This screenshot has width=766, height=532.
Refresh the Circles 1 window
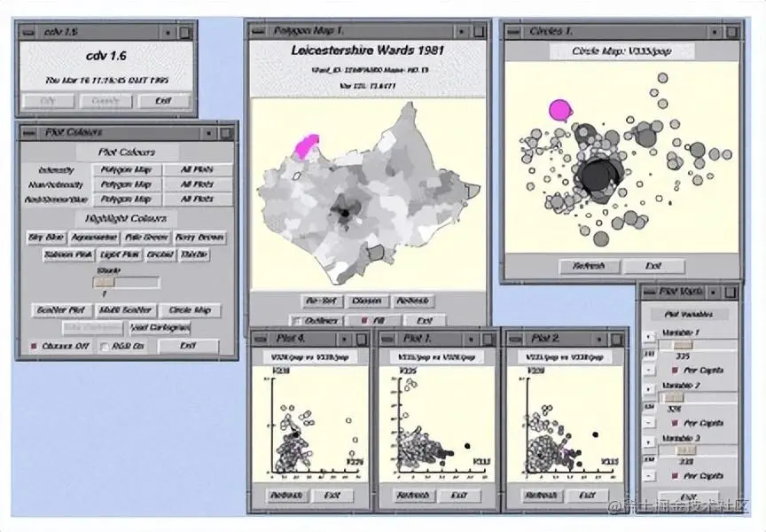(x=590, y=266)
